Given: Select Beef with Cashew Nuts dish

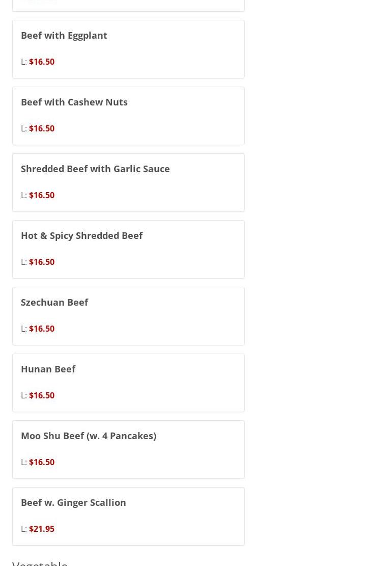Looking at the screenshot, I should pos(74,102).
